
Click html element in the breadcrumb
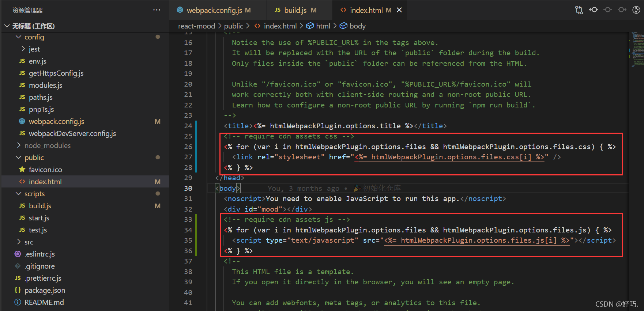[323, 26]
